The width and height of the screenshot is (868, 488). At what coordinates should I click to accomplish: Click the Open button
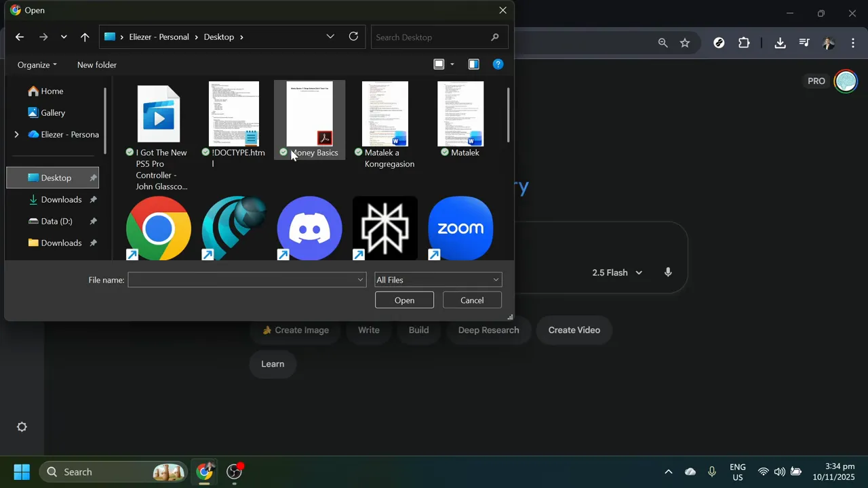coord(404,300)
